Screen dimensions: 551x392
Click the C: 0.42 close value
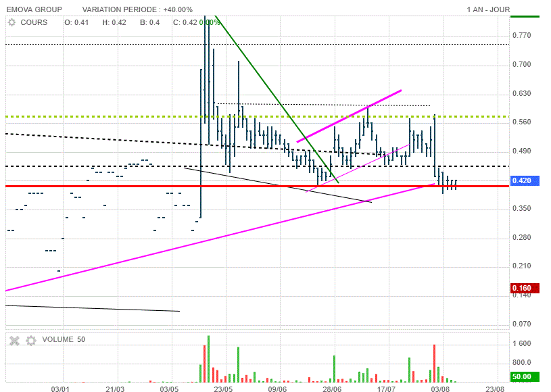pyautogui.click(x=185, y=22)
